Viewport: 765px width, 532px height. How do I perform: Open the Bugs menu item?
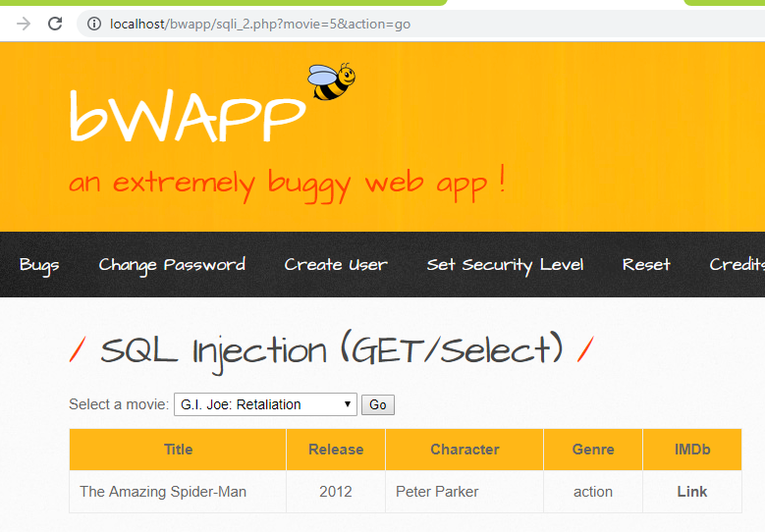[x=39, y=265]
